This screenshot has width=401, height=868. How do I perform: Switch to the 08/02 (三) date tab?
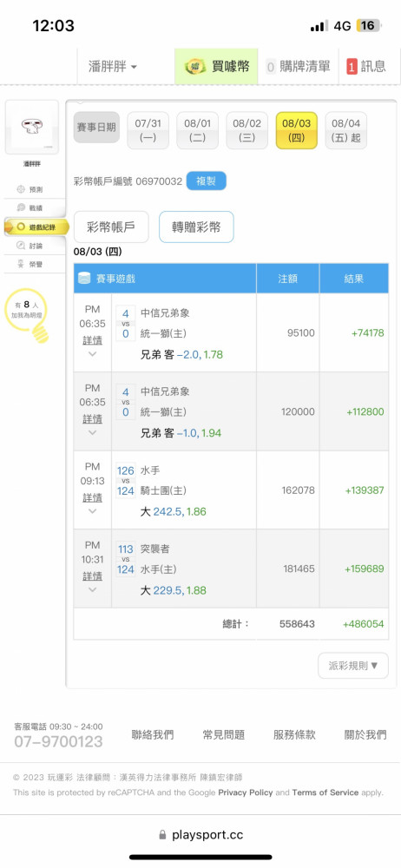(x=247, y=131)
